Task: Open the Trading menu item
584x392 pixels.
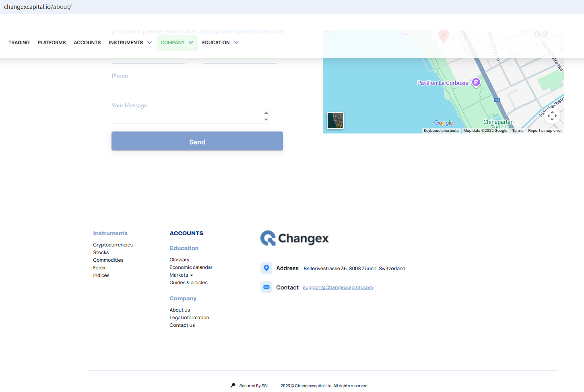Action: click(x=19, y=43)
